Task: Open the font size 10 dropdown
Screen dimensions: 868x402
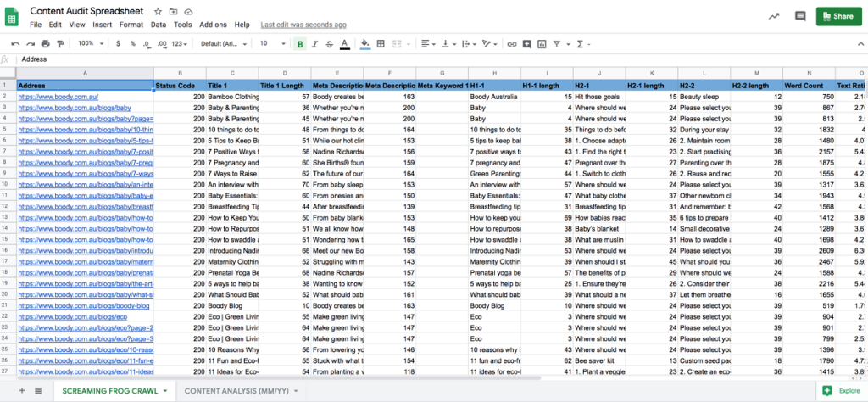Action: pos(273,44)
